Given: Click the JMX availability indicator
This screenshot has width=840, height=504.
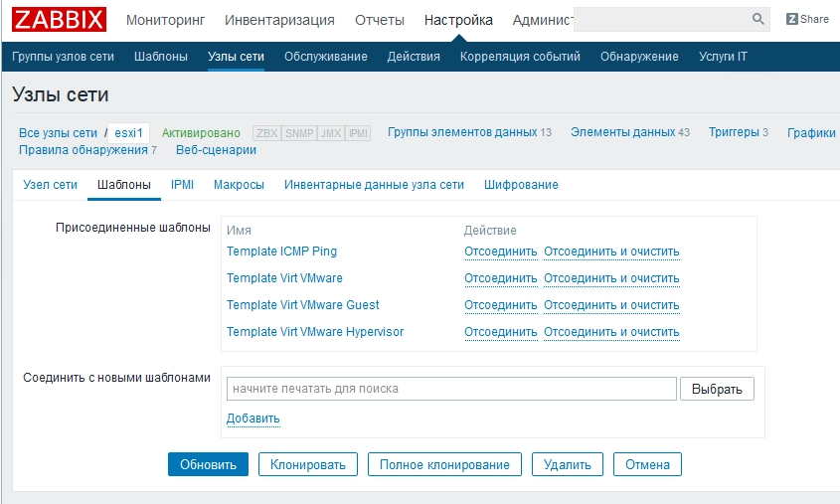Looking at the screenshot, I should click(x=330, y=133).
